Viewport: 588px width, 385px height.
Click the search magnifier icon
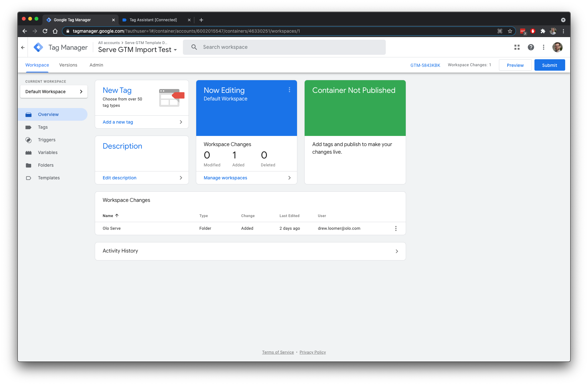pyautogui.click(x=194, y=47)
